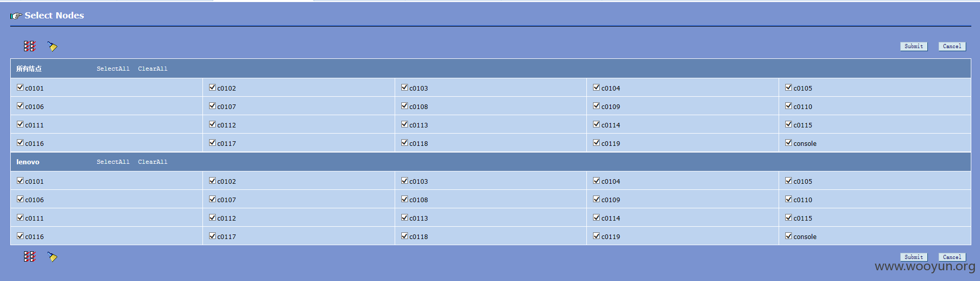Toggle c0105 checkbox in the lenovo group
The height and width of the screenshot is (281, 980).
[788, 181]
